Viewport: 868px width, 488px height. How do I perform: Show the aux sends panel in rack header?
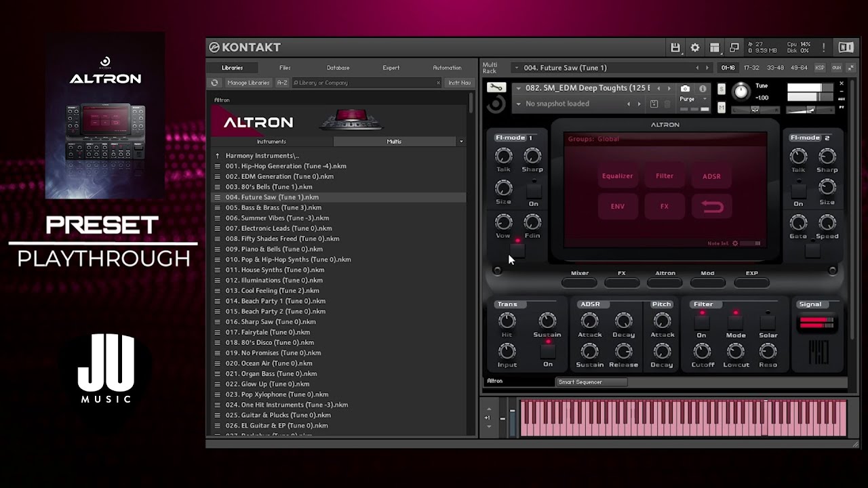point(836,68)
